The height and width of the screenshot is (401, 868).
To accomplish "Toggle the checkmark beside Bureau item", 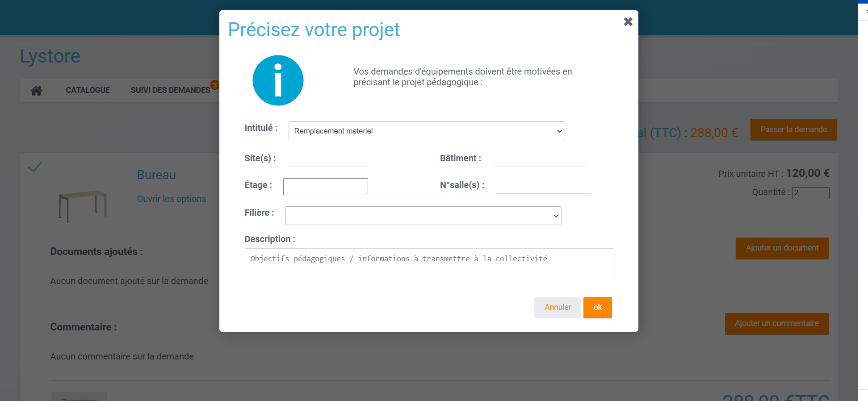I will point(34,167).
